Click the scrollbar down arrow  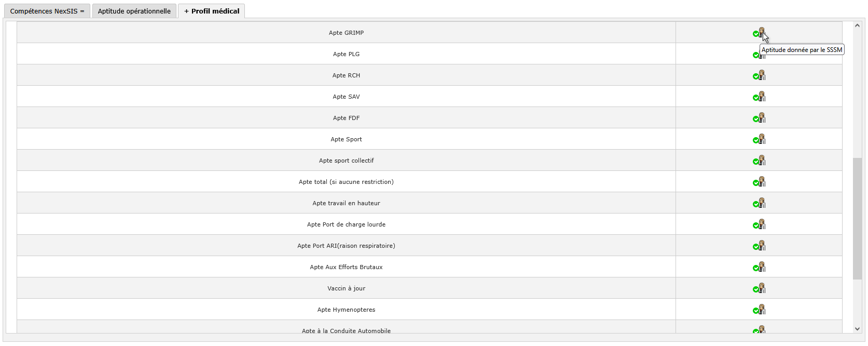point(857,329)
